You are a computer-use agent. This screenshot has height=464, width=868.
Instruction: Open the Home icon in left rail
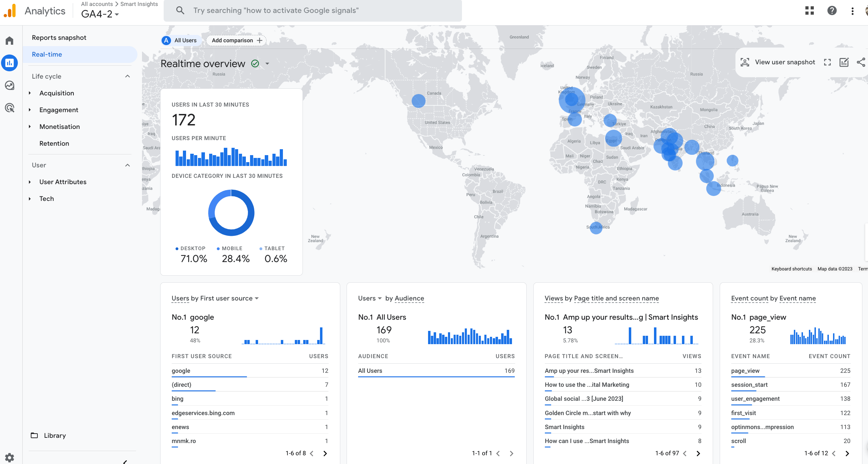tap(9, 41)
